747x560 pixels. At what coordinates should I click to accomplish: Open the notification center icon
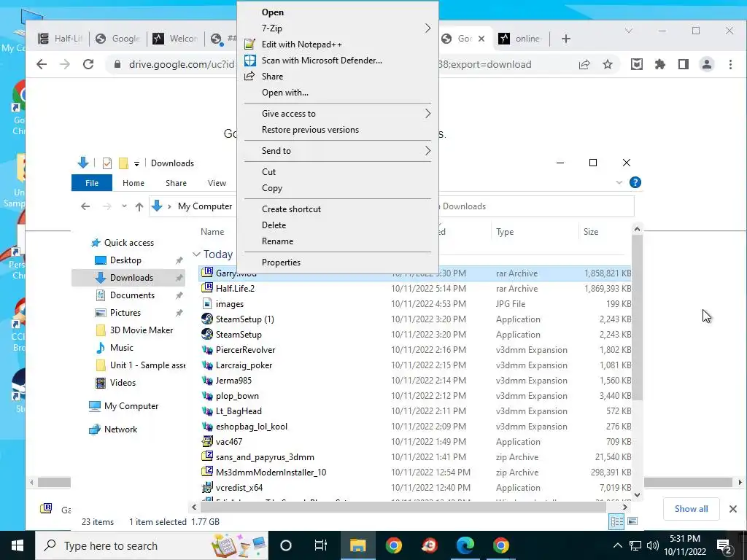(x=724, y=545)
